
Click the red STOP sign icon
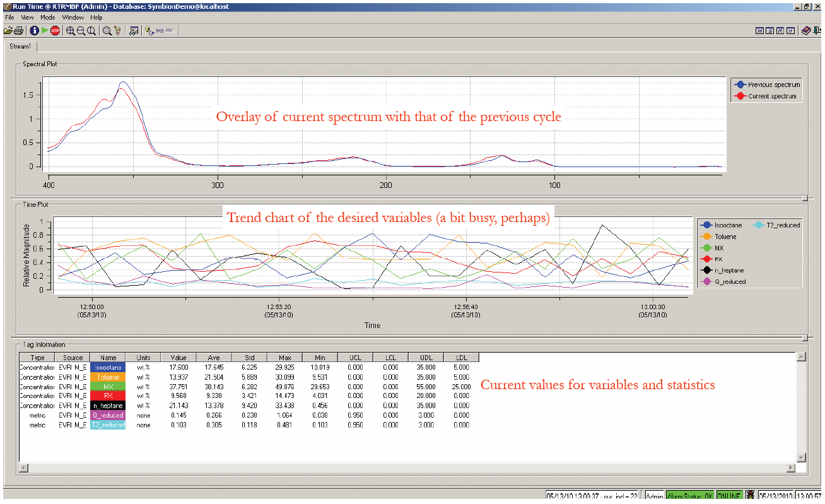tap(56, 31)
